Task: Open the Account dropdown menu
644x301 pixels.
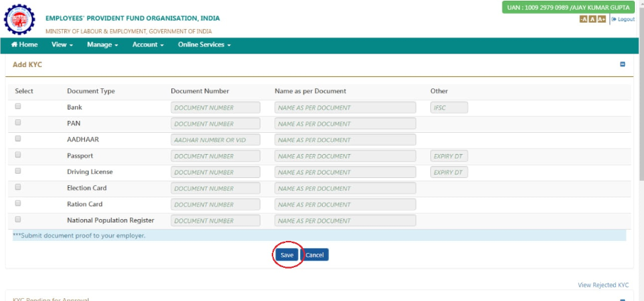Action: [148, 45]
